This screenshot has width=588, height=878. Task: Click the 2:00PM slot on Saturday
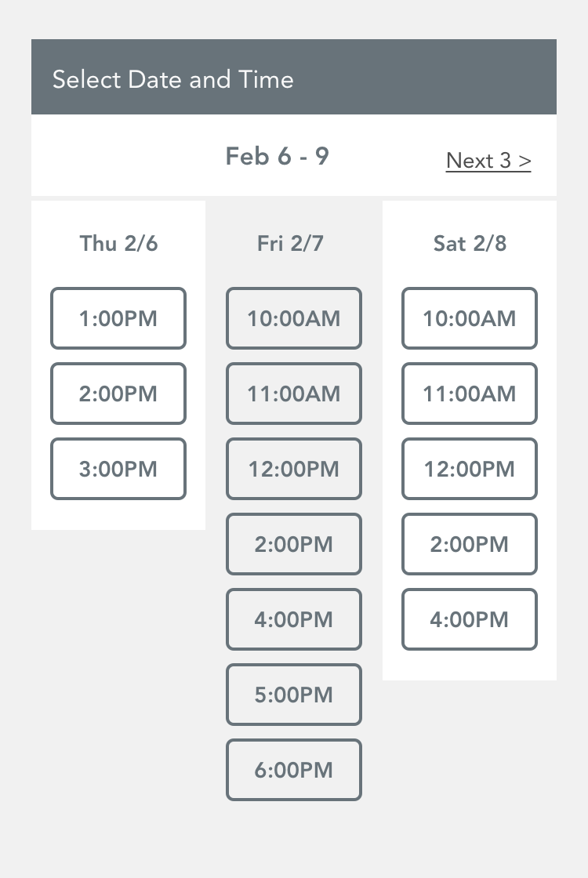click(470, 544)
